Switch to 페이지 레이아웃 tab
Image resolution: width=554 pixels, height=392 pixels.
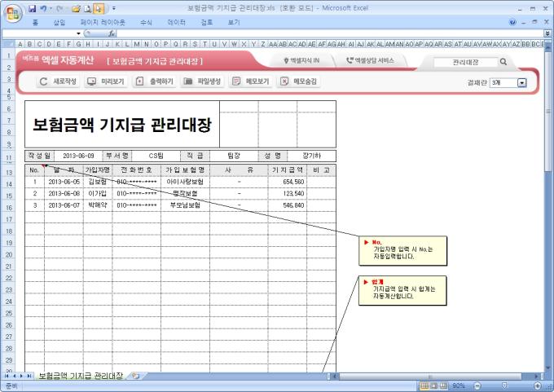pos(103,22)
